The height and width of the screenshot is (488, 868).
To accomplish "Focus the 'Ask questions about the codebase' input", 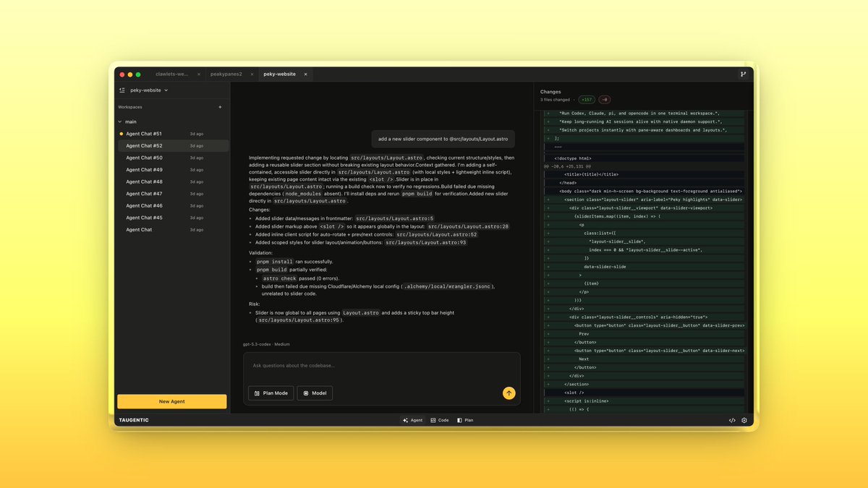I will (381, 366).
